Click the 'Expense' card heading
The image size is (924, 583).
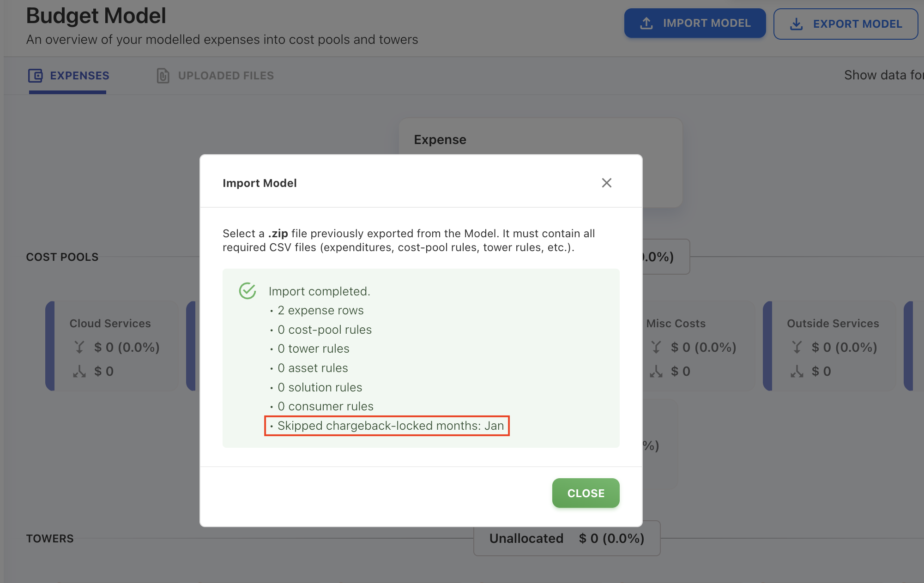(440, 140)
